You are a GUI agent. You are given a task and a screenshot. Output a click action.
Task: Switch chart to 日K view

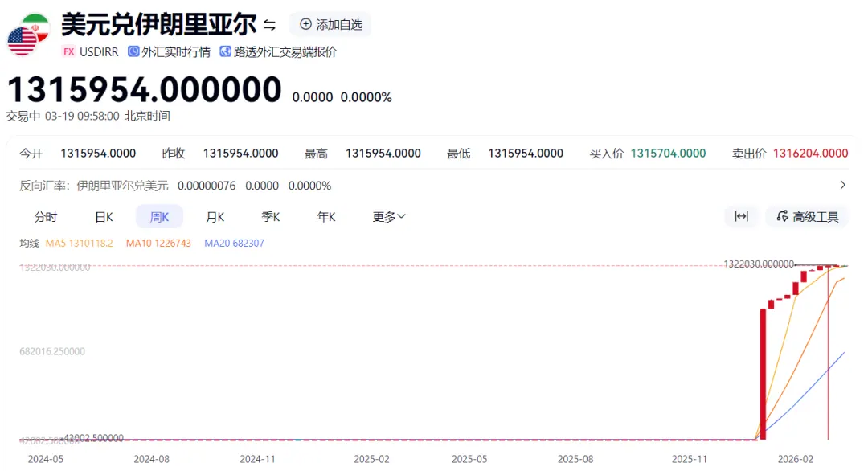click(104, 216)
